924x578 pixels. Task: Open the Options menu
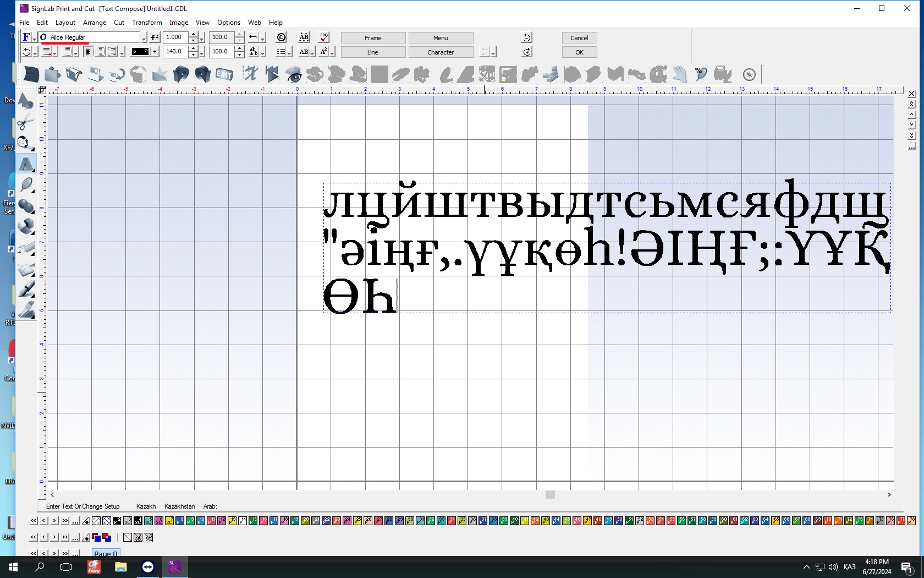pyautogui.click(x=229, y=23)
